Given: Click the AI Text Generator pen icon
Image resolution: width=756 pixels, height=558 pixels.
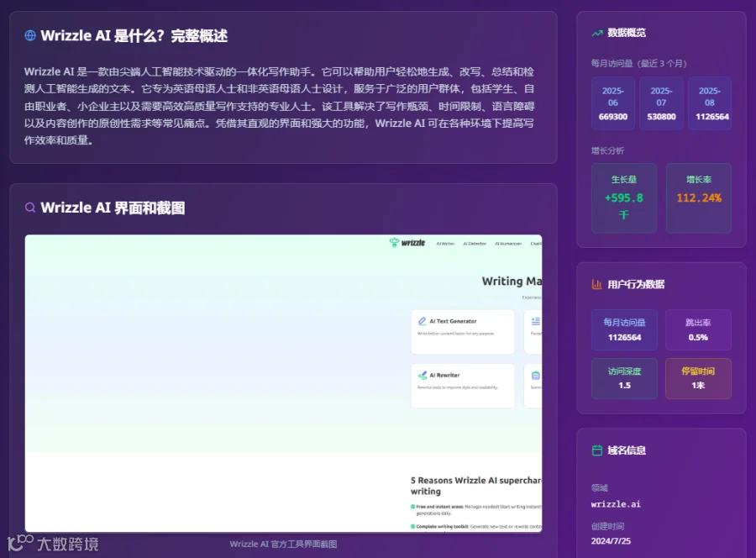Looking at the screenshot, I should [x=423, y=321].
